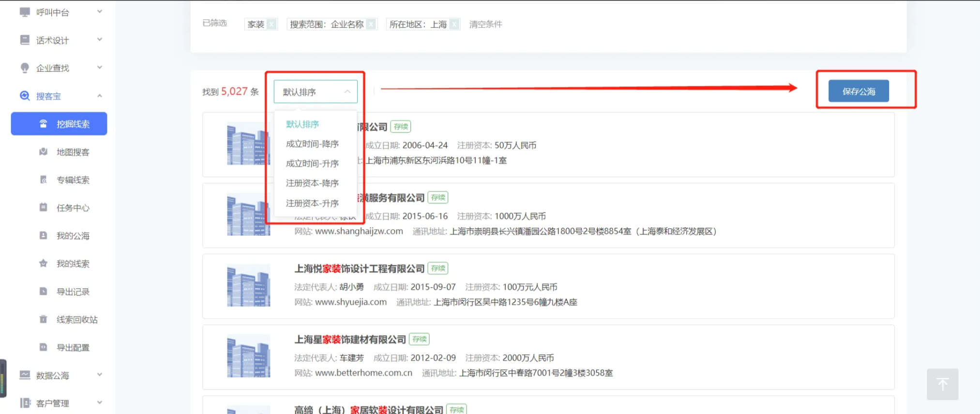Choose 注册资本-降序 from the sort list
Screen dimensions: 980x414
(312, 183)
